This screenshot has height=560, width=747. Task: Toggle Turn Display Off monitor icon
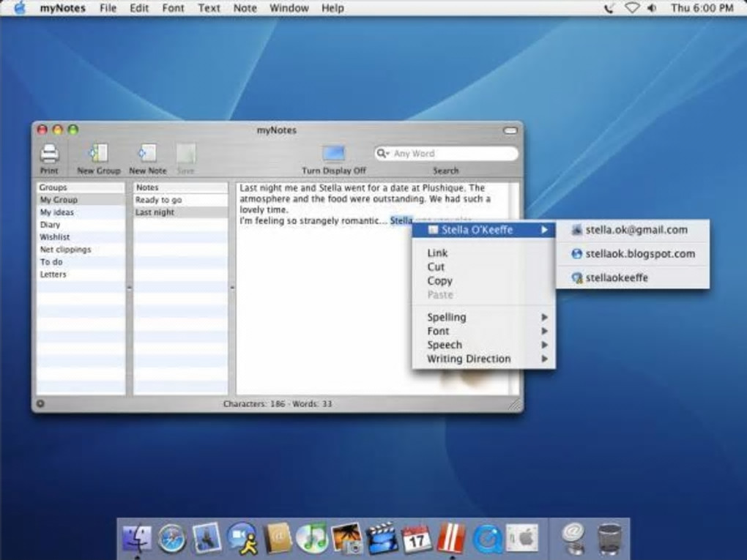(x=333, y=154)
